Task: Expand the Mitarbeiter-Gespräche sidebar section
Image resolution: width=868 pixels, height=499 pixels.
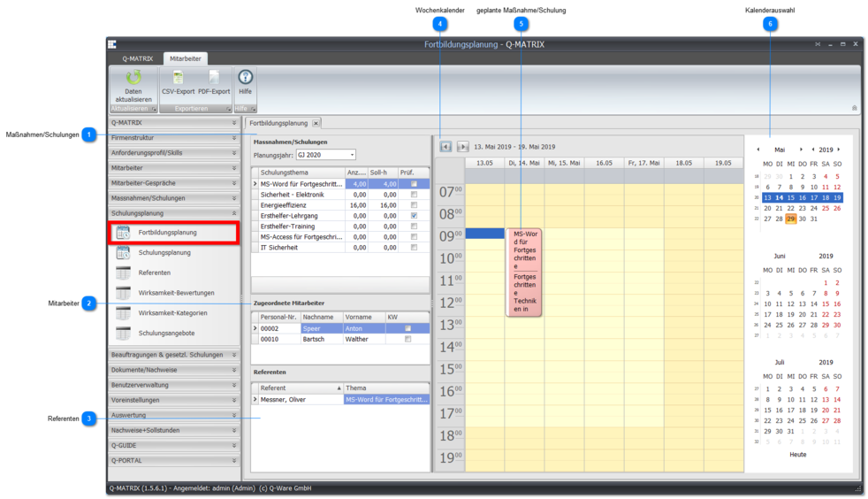Action: (x=174, y=183)
